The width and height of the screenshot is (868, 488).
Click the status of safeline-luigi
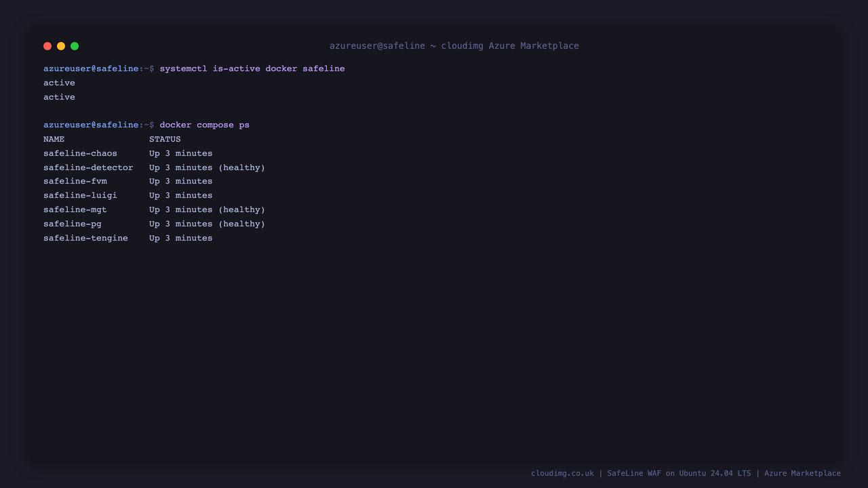pos(181,195)
